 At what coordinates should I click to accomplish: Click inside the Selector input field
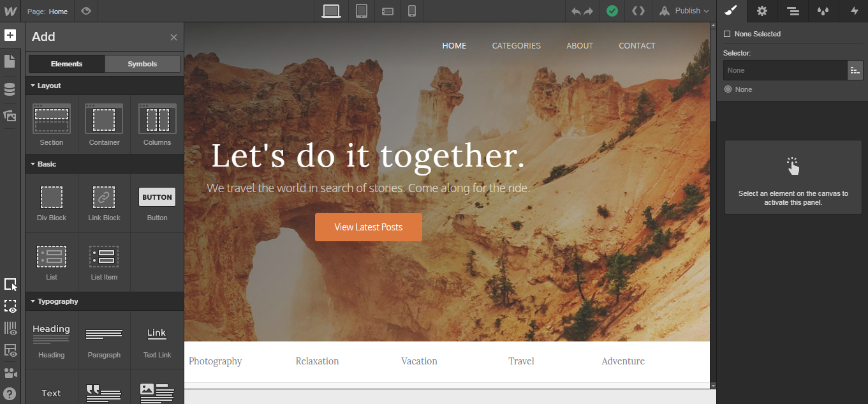point(784,70)
